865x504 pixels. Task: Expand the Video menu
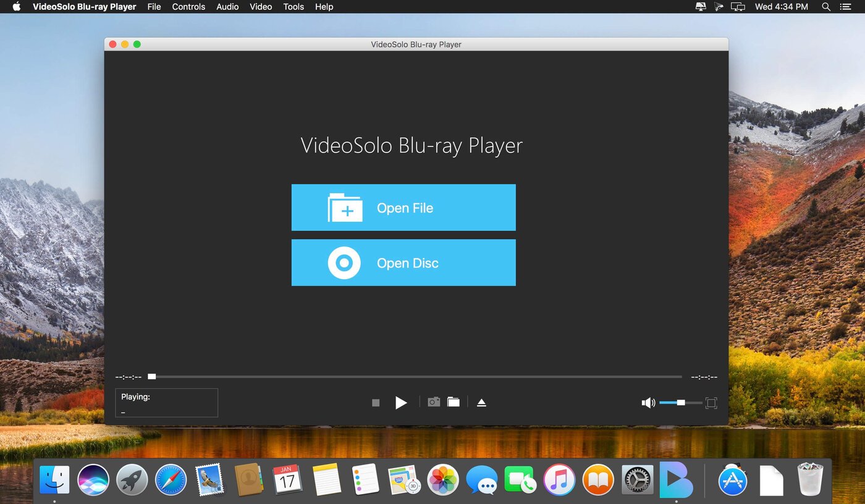261,7
